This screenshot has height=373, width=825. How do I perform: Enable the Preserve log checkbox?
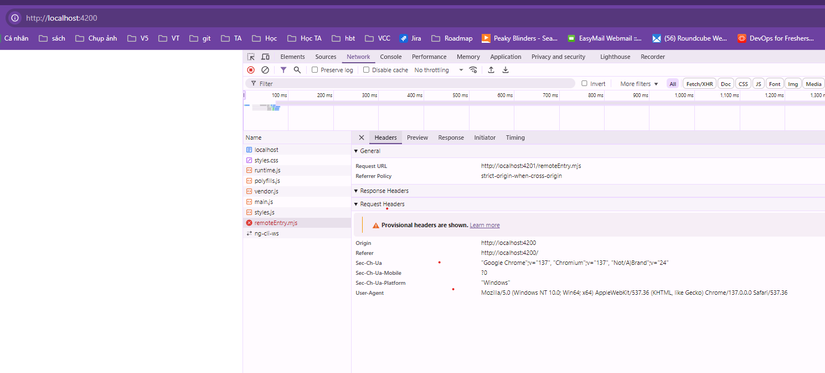(315, 70)
